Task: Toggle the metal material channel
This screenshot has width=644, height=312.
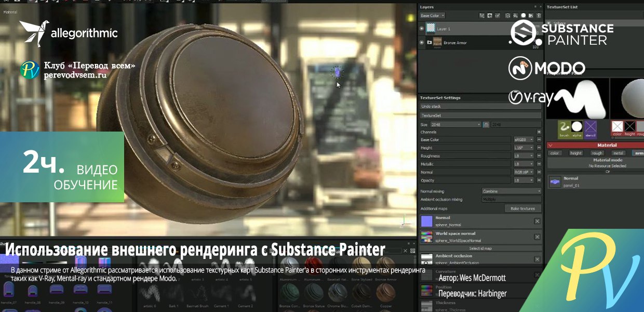Action: click(x=619, y=153)
